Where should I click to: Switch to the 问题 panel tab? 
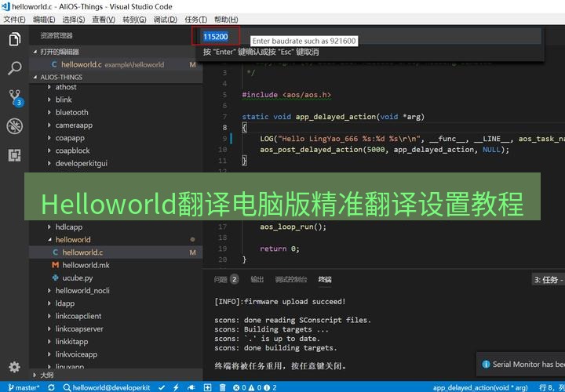226,279
